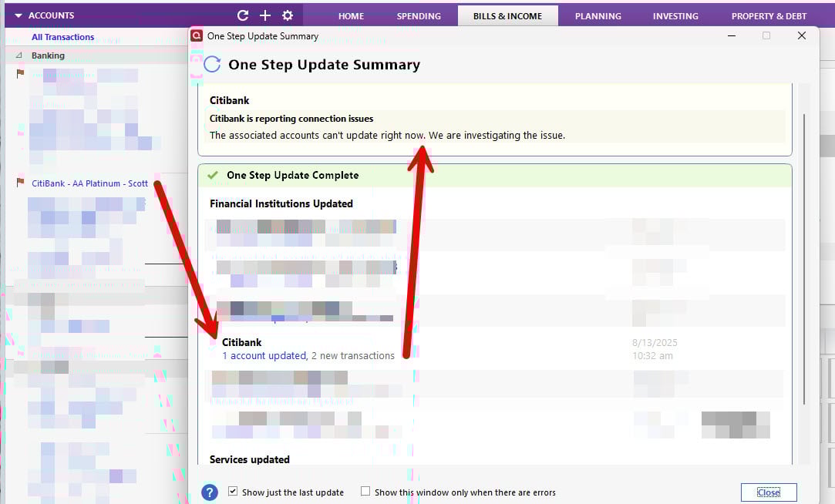Click the Citibank heading in the error panel
835x504 pixels.
229,100
